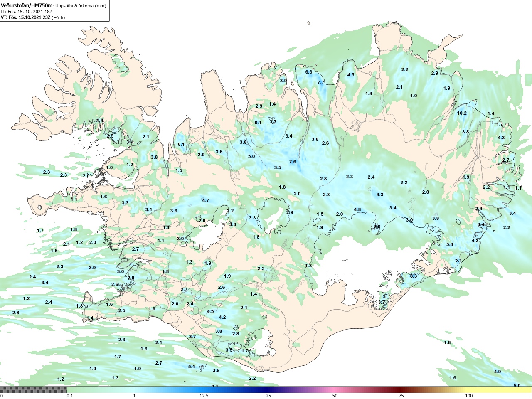
Task: Click the Veðurstofan/HM750m title text
Action: point(27,5)
